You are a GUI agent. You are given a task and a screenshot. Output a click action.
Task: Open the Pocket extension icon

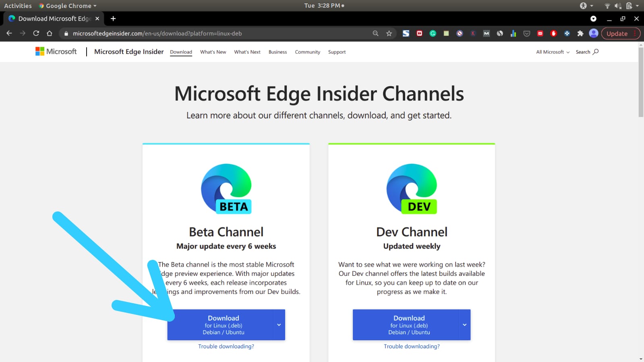[527, 33]
